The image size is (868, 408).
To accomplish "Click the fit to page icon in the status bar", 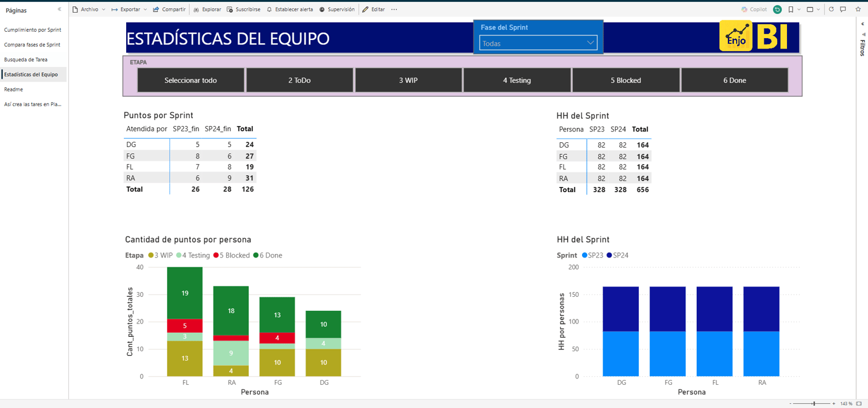I will pyautogui.click(x=859, y=403).
